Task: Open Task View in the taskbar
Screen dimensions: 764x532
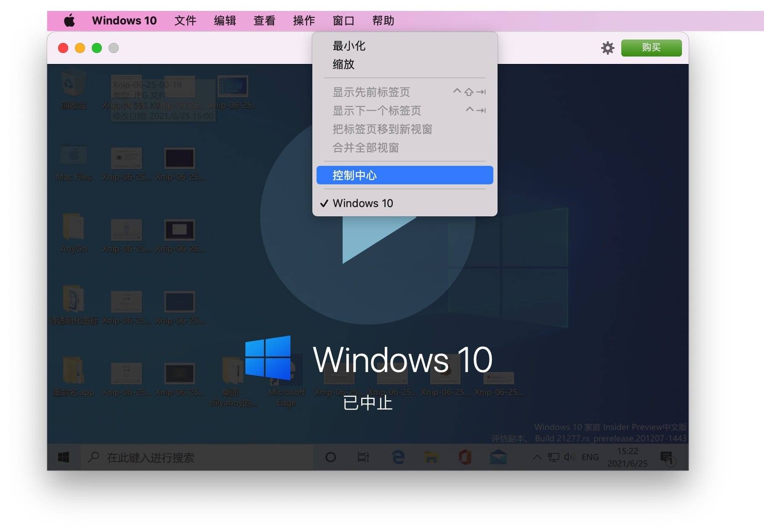Action: pyautogui.click(x=363, y=457)
